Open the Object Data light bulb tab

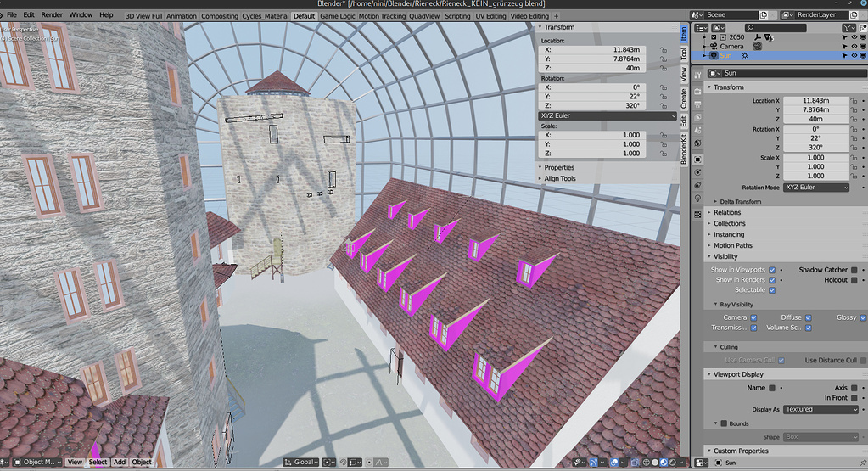(x=698, y=198)
